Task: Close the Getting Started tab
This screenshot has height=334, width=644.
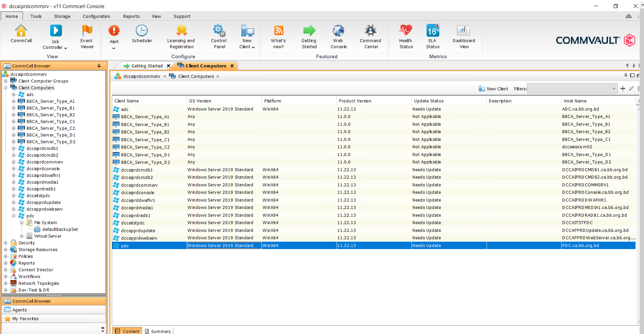Action: [x=169, y=66]
